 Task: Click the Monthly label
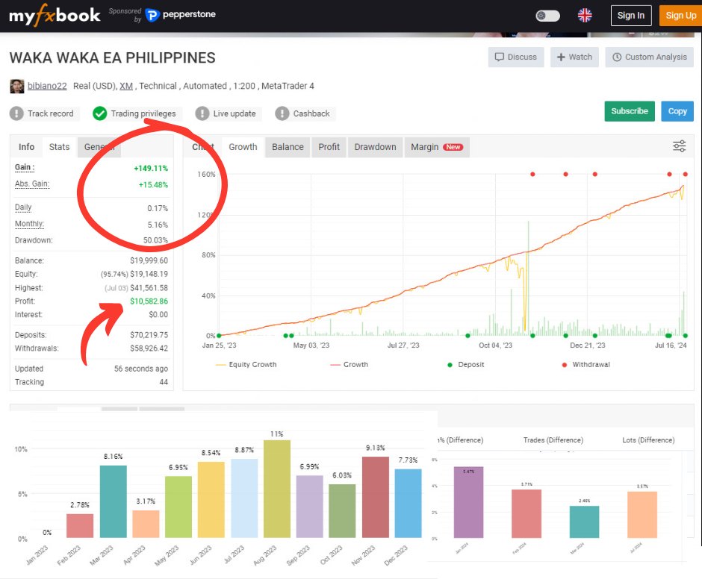tap(30, 224)
